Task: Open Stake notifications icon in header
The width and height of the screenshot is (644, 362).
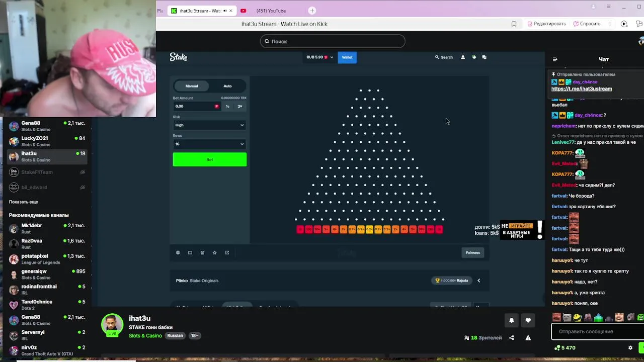Action: 474,57
